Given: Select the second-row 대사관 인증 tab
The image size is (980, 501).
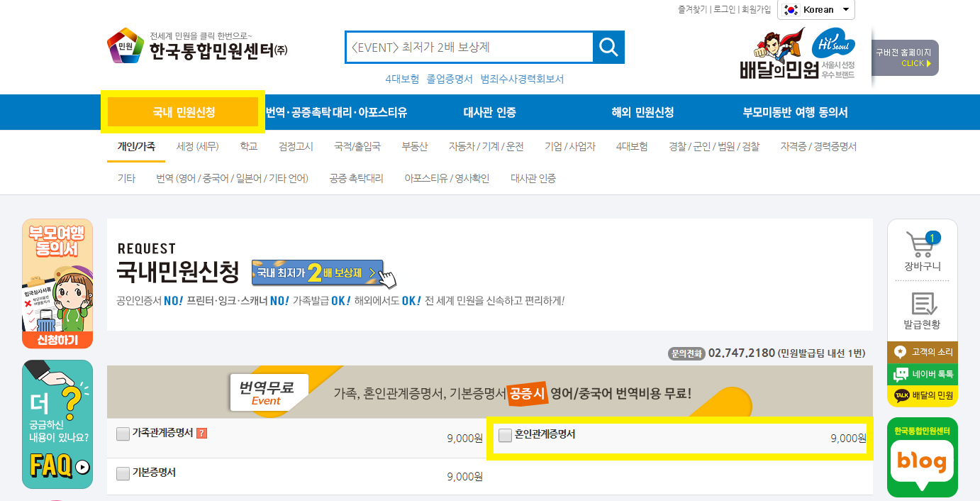Looking at the screenshot, I should click(533, 178).
